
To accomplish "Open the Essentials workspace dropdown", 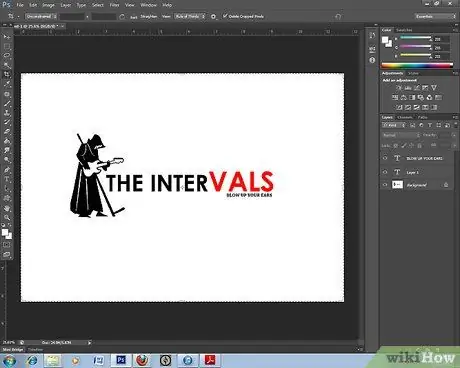I will coord(435,16).
